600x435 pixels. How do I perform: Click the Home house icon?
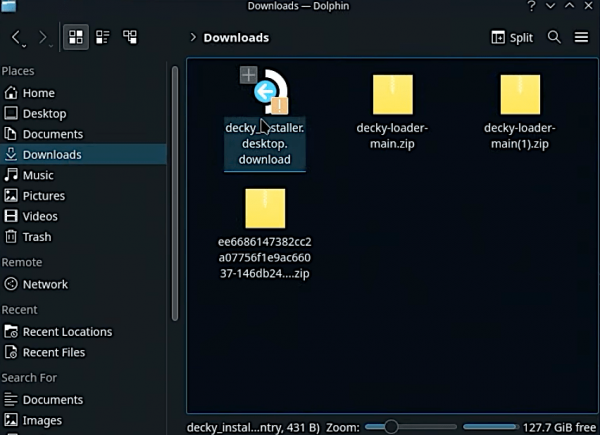point(11,93)
